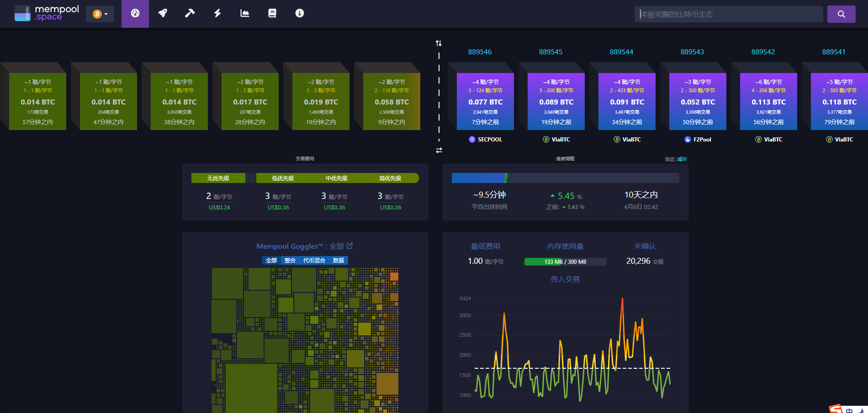The image size is (868, 413).
Task: Open mining stats via hammer icon
Action: point(190,13)
